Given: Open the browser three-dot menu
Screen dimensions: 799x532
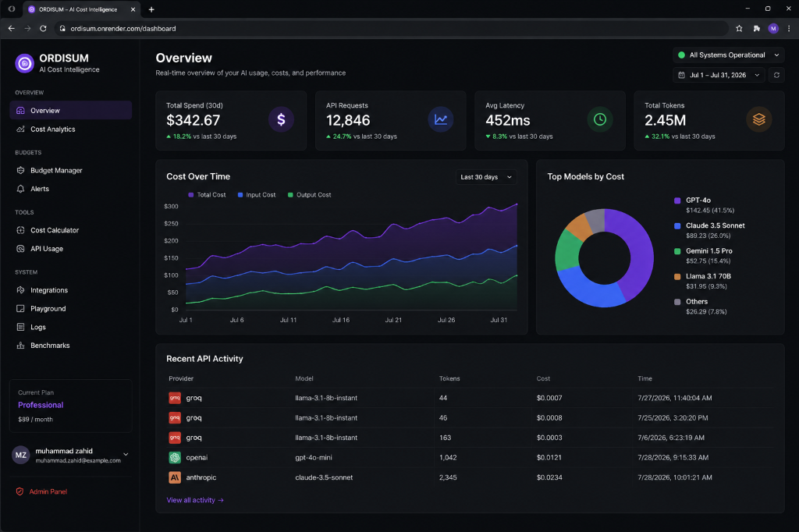Looking at the screenshot, I should pos(789,29).
